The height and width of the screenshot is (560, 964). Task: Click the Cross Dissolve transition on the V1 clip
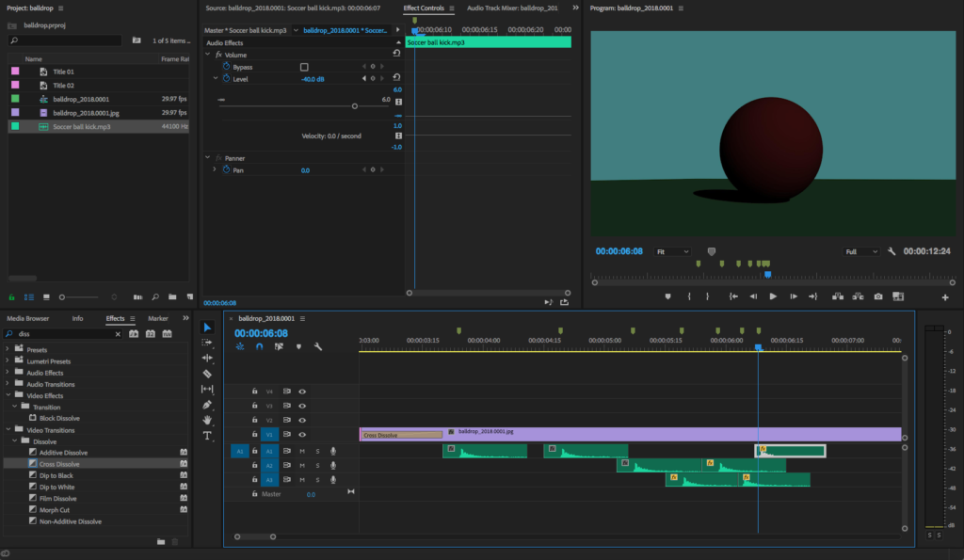tap(400, 435)
